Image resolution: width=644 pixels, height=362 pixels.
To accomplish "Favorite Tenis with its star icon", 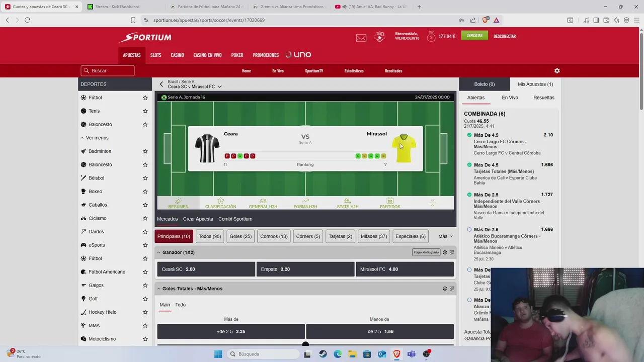I will [145, 111].
